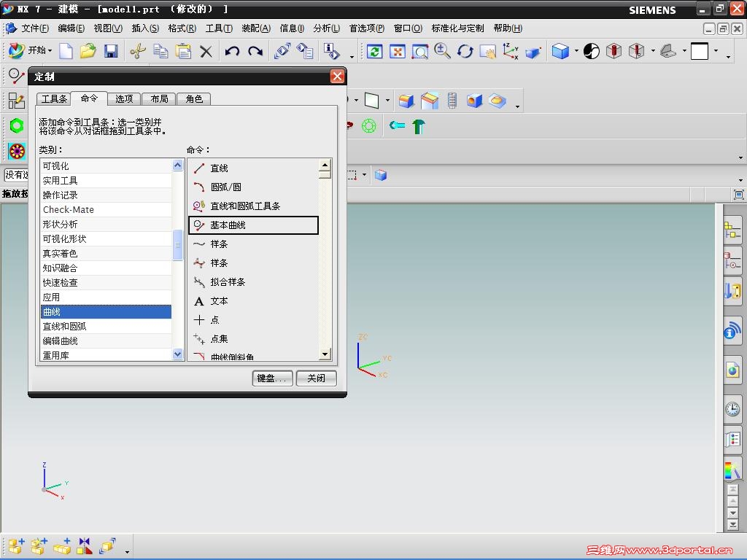Click the mirror assembly icon in bottom toolbar

85,546
